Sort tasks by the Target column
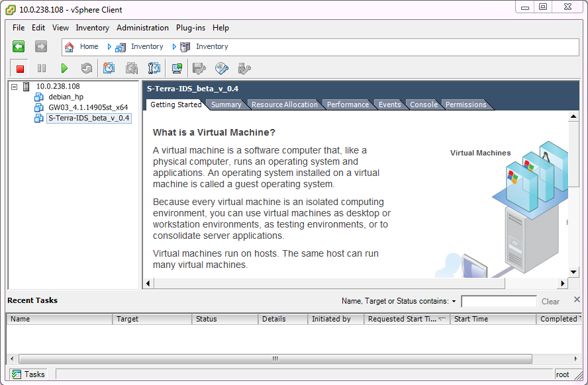588x385 pixels. [152, 319]
